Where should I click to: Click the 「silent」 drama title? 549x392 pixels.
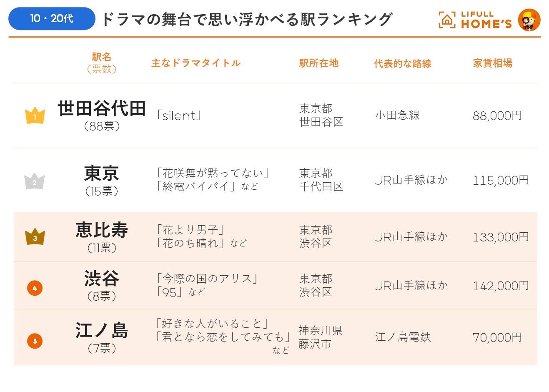[178, 116]
